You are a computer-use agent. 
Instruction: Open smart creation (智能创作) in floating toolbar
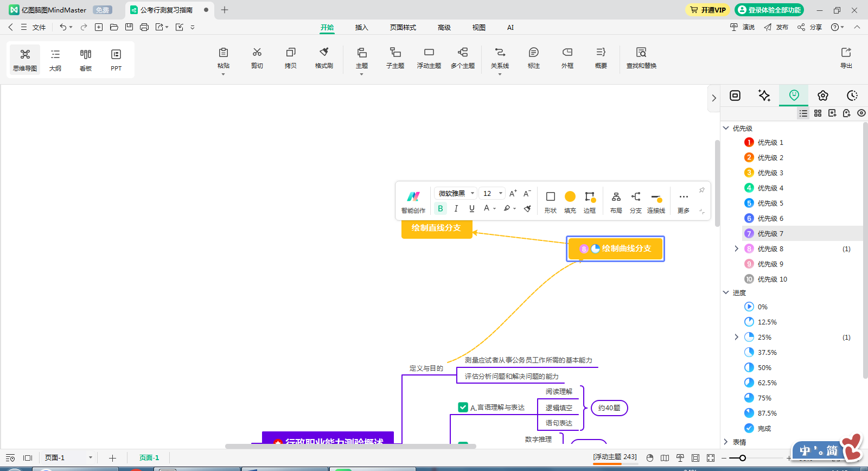pos(413,202)
